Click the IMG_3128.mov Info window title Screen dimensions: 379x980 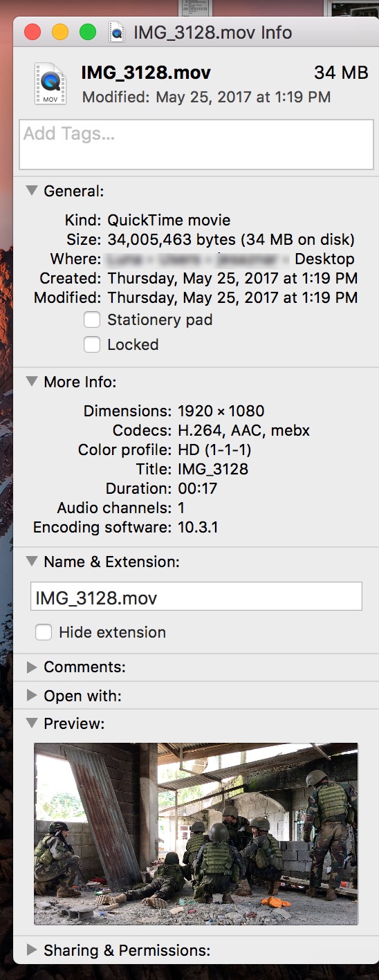(213, 33)
